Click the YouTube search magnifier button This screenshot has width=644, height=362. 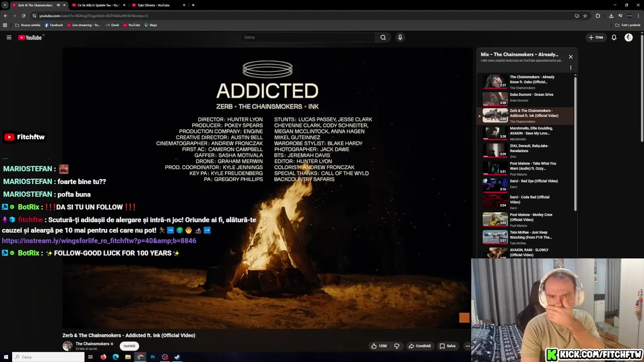tap(383, 37)
